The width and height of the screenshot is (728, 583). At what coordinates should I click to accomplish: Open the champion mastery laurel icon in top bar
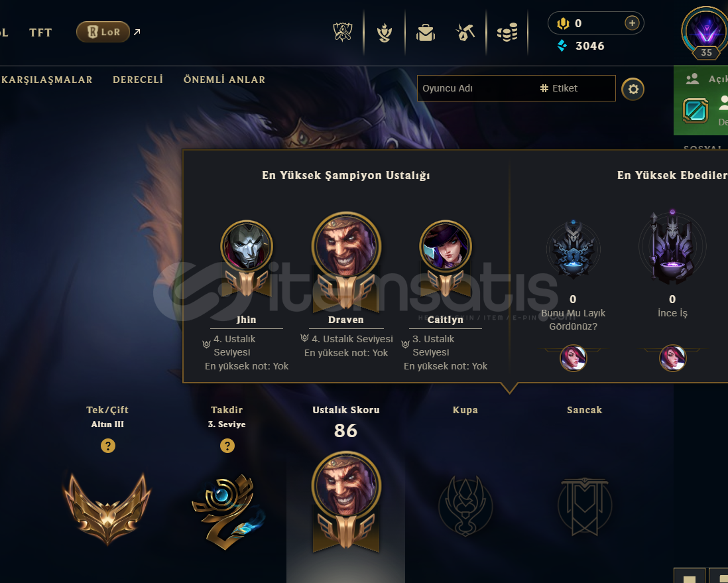pos(385,32)
